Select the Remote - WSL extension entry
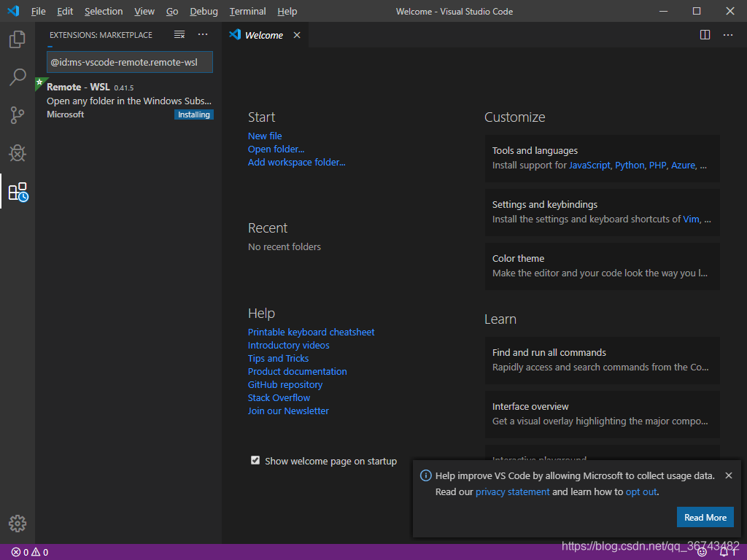This screenshot has height=560, width=747. (x=129, y=101)
